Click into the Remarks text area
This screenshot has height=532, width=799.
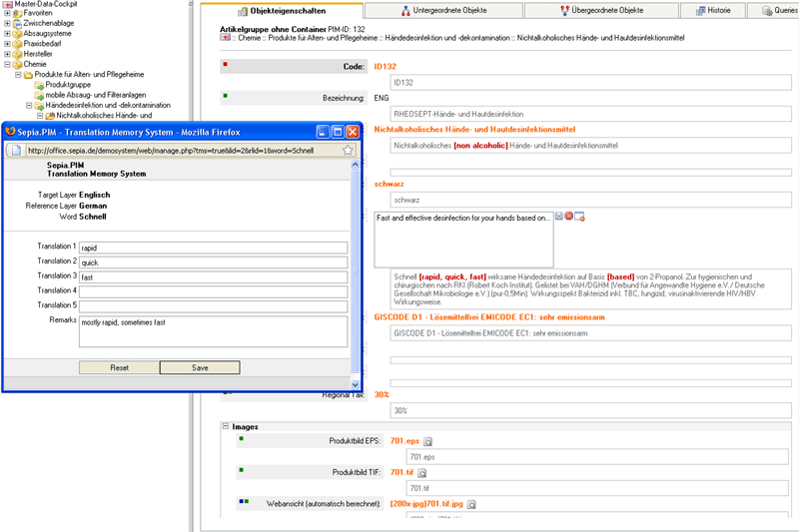213,331
